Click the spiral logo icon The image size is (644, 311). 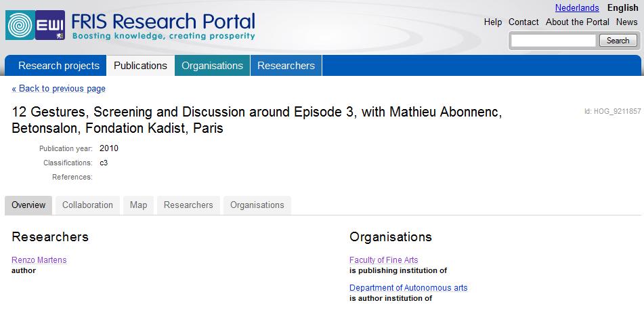click(20, 25)
